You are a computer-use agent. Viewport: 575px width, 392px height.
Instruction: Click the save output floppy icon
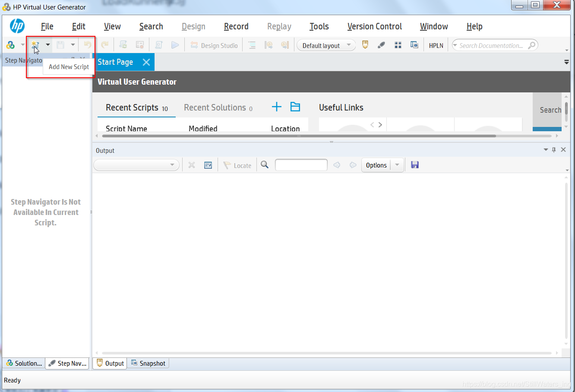click(415, 164)
